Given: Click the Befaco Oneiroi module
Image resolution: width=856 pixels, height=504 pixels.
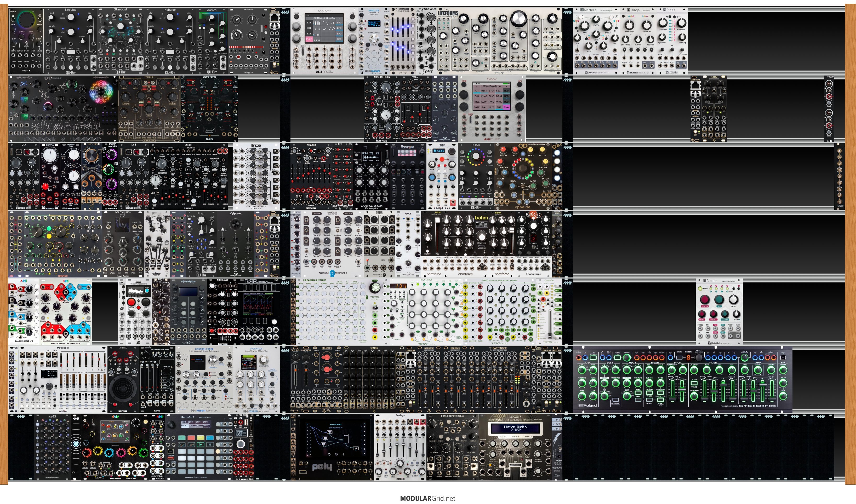Looking at the screenshot, I should pos(189,176).
